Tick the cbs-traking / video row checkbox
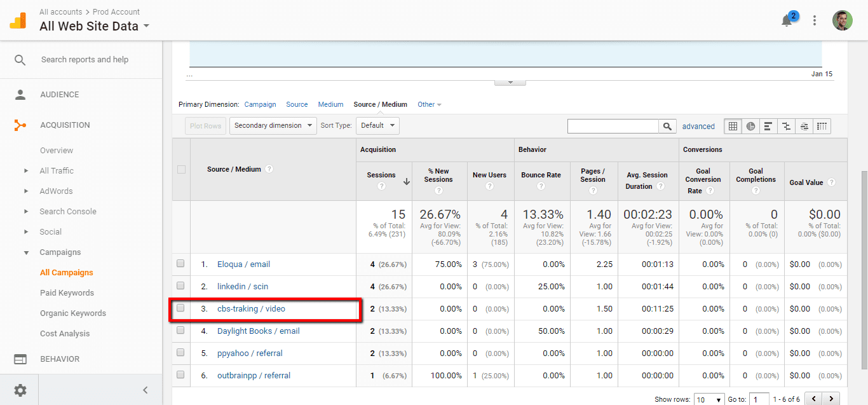Image resolution: width=868 pixels, height=405 pixels. coord(181,308)
